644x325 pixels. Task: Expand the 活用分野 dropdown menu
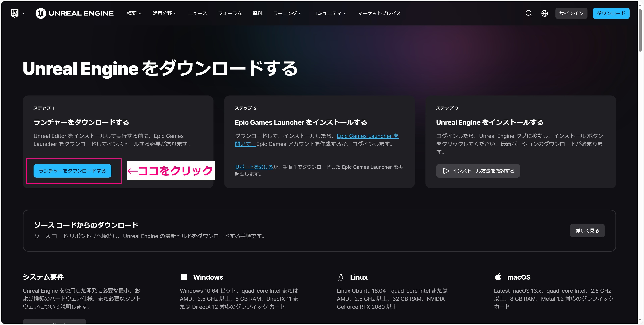click(x=165, y=14)
